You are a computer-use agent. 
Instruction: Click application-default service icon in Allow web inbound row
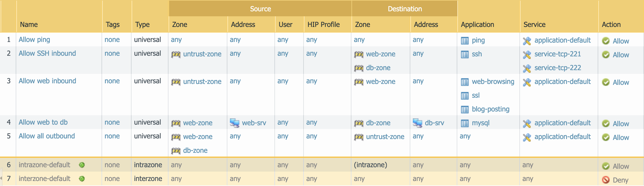[527, 82]
